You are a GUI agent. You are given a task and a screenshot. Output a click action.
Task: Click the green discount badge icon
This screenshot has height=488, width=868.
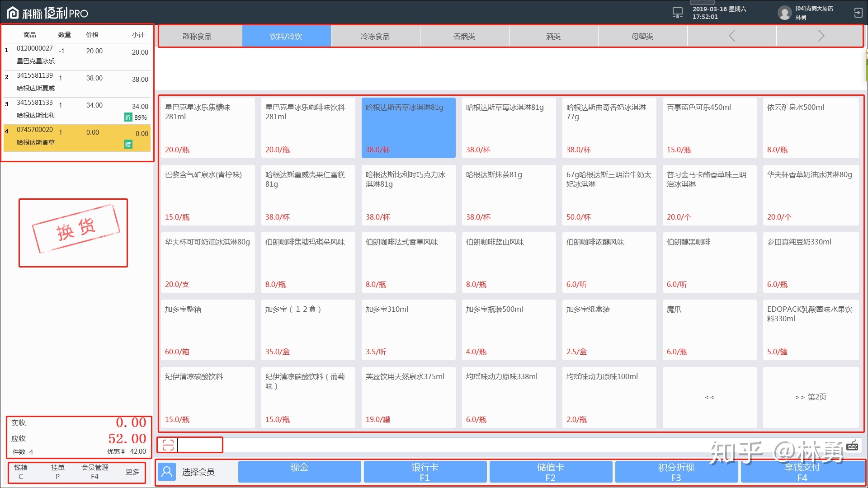[128, 117]
